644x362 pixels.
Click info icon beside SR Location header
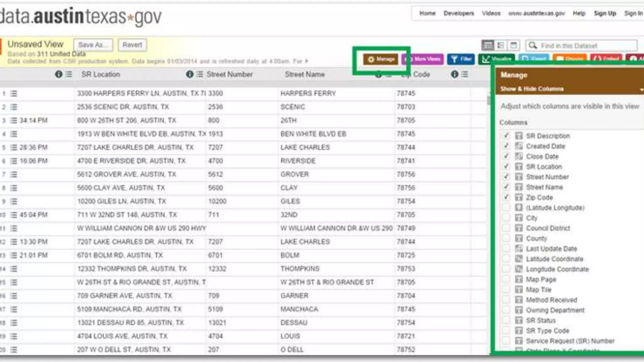coord(58,74)
